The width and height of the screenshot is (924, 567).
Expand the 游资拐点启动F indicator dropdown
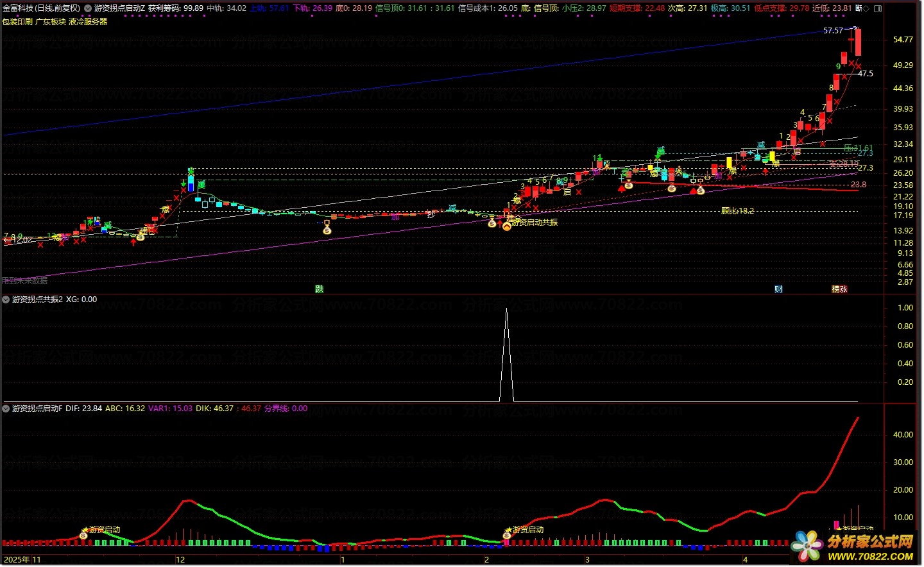coord(6,409)
